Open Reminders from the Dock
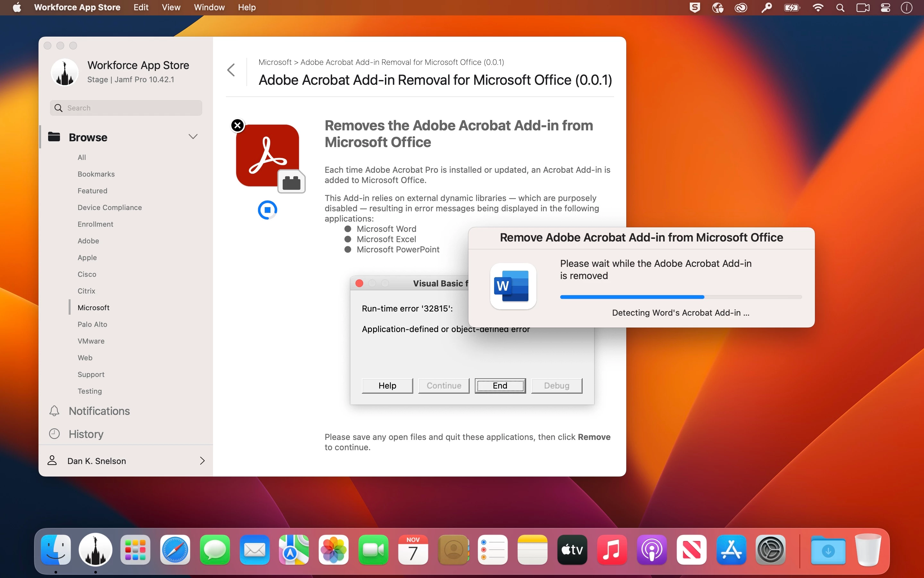 493,550
